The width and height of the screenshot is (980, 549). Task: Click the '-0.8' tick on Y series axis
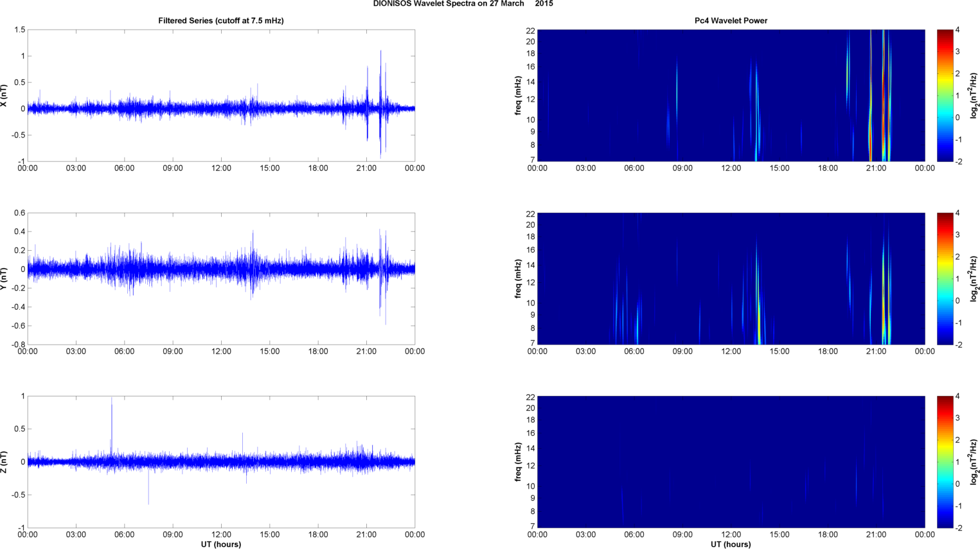pos(18,345)
